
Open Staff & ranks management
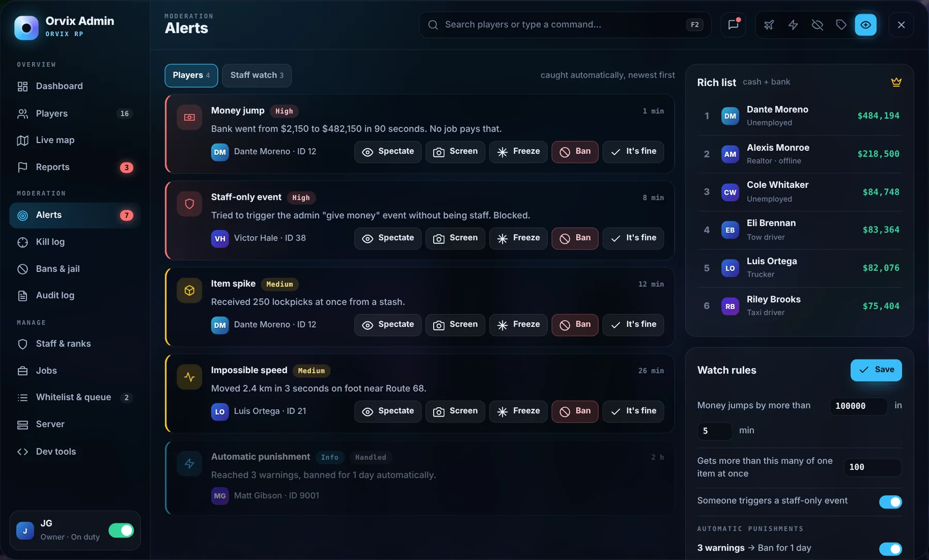click(x=75, y=344)
